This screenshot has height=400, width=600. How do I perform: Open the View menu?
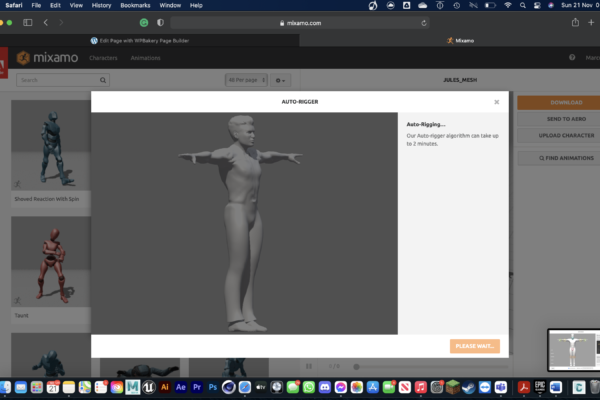point(76,5)
